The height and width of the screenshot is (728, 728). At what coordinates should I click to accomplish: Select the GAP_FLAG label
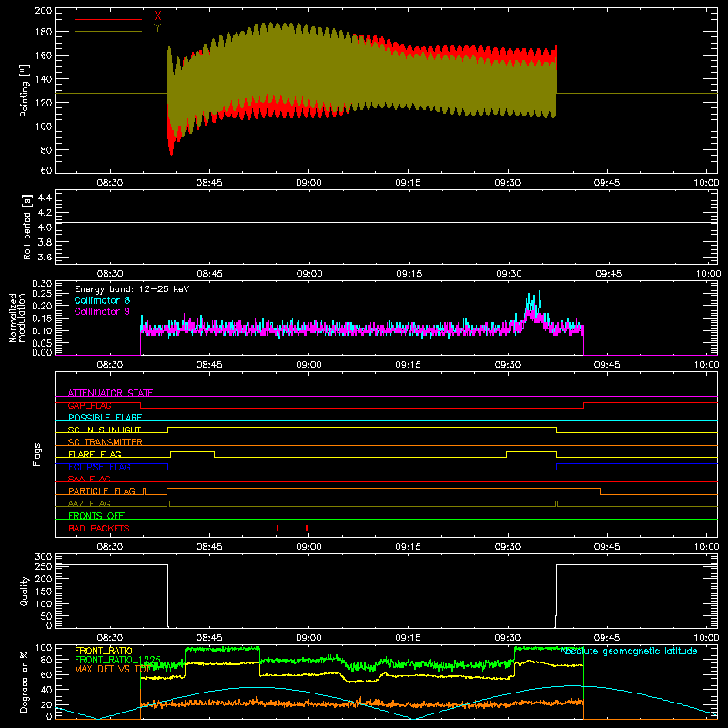coord(89,405)
